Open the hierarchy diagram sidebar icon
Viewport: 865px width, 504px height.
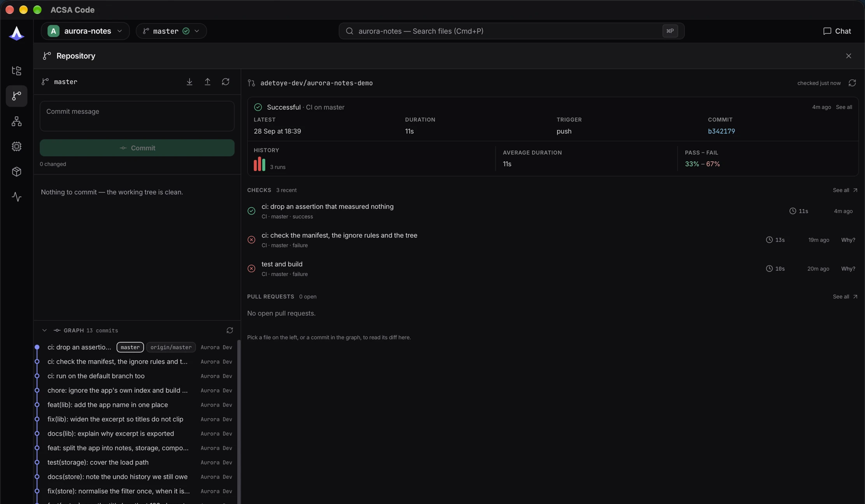(16, 121)
